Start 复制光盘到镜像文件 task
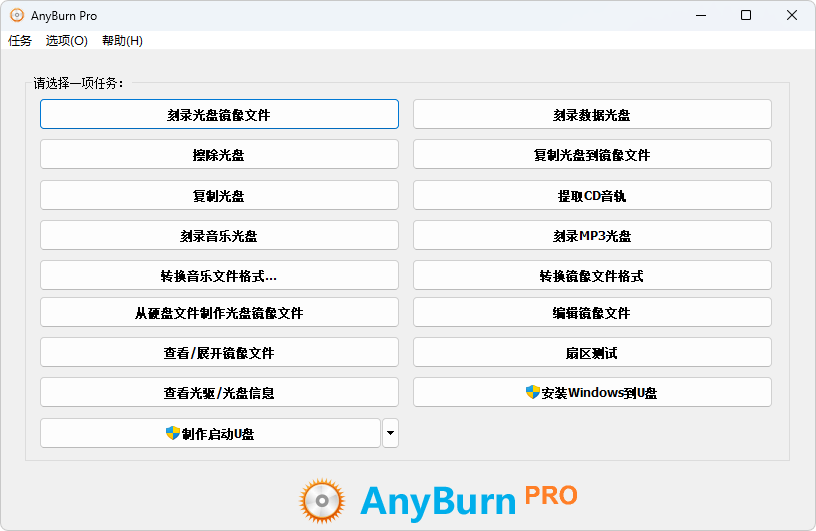The image size is (816, 531). click(x=592, y=154)
